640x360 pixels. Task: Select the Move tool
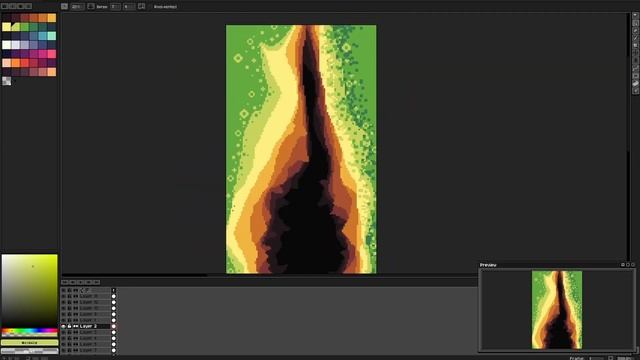[x=636, y=53]
